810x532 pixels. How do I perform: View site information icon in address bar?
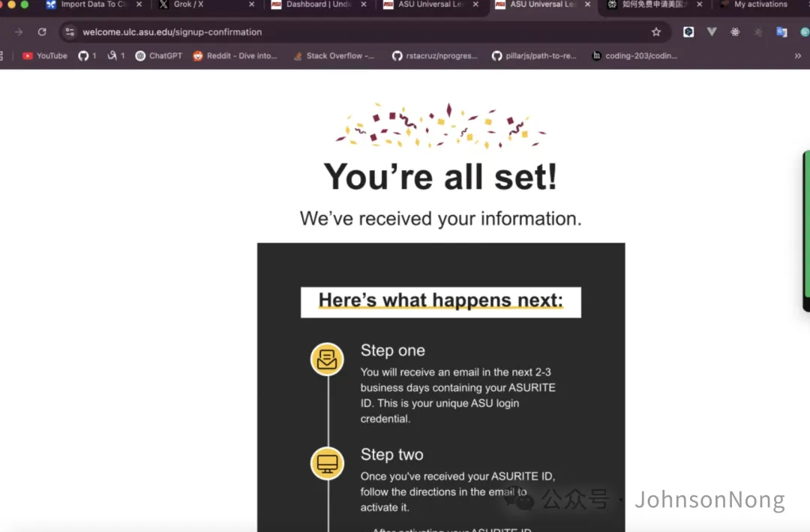coord(70,32)
